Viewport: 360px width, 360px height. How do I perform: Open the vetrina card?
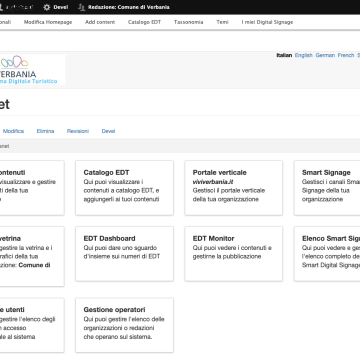click(x=32, y=256)
